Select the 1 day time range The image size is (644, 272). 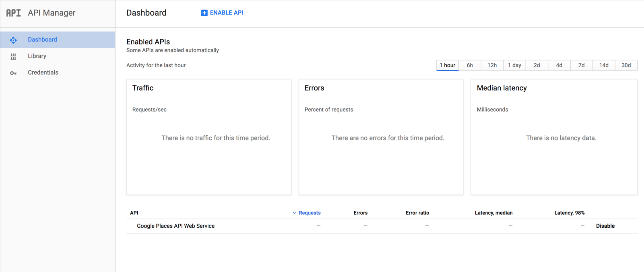[x=514, y=65]
